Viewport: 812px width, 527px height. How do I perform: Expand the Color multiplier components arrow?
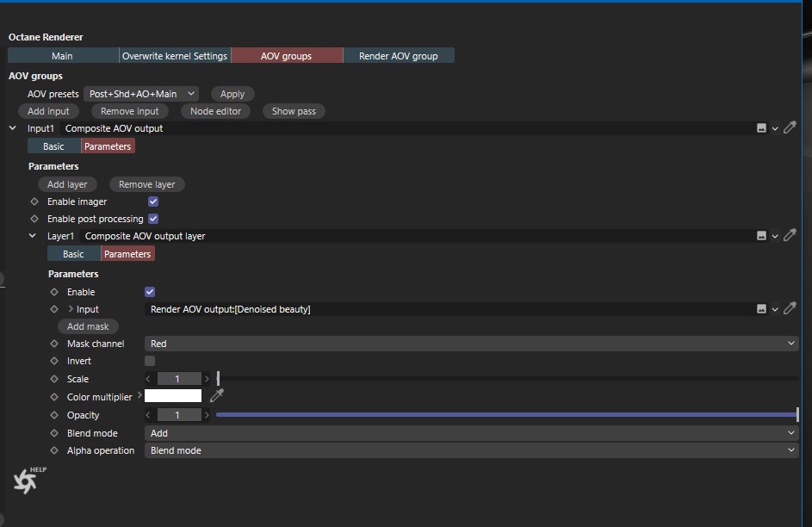[139, 395]
